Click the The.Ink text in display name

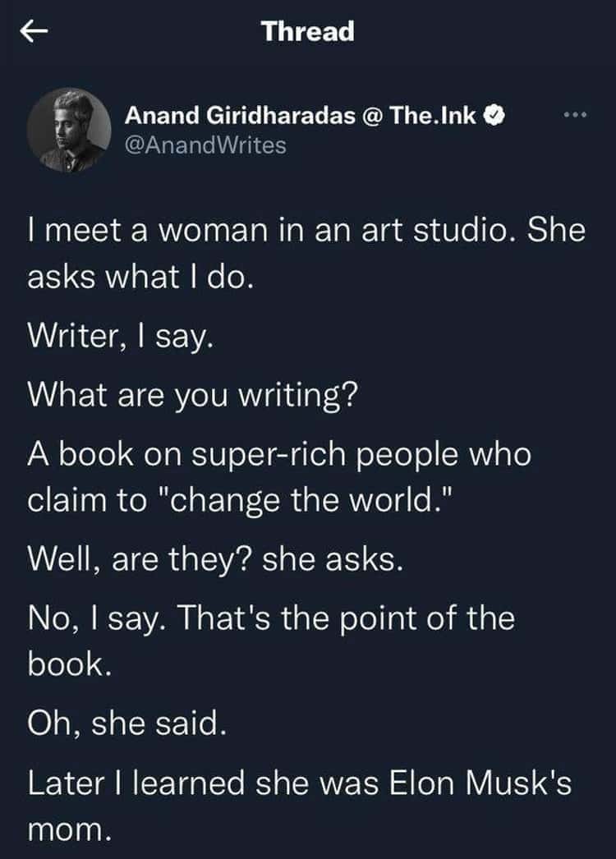[433, 116]
